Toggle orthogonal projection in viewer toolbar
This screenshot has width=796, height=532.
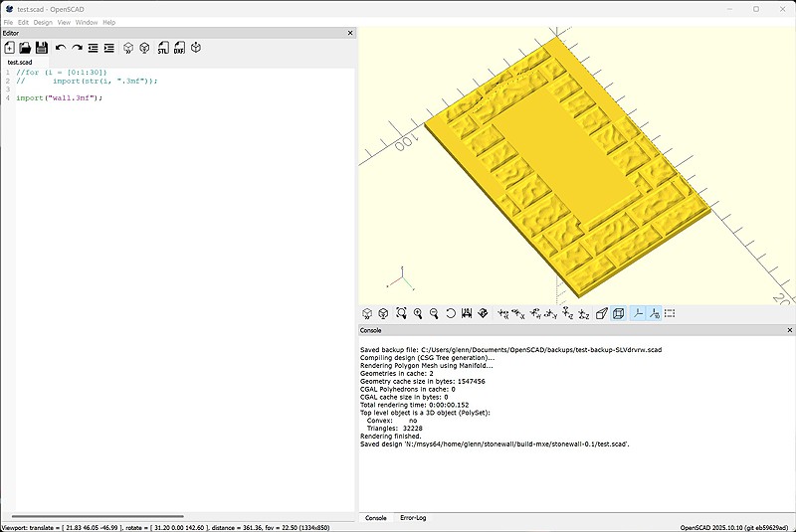click(618, 313)
